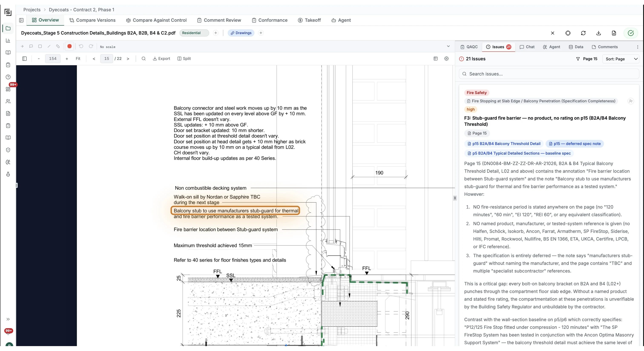The width and height of the screenshot is (644, 351).
Task: Select the comment bubble annotation tool
Action: click(x=31, y=46)
